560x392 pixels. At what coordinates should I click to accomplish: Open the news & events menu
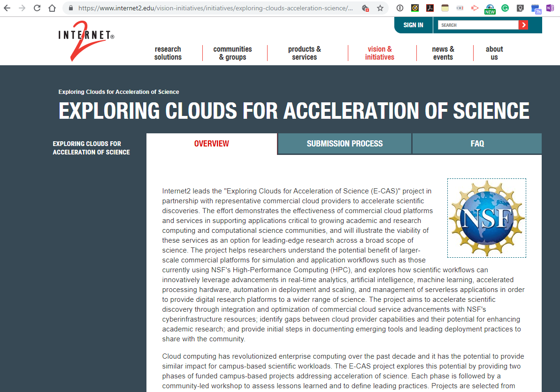click(443, 53)
